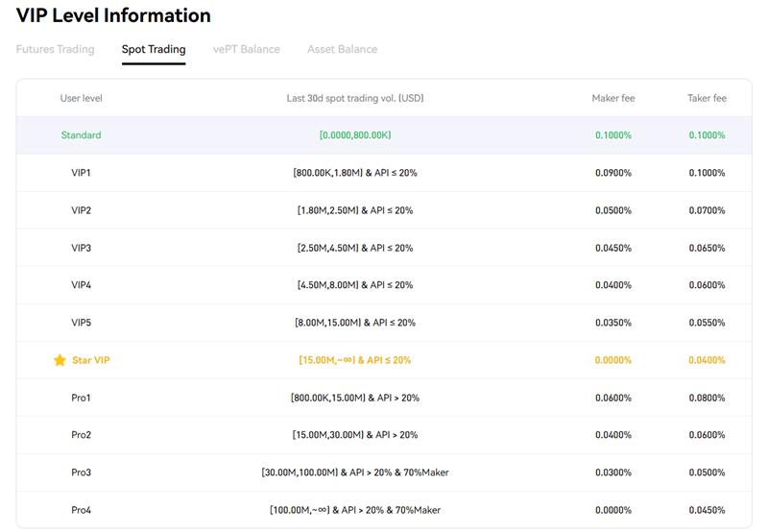Click the VIP4 maker fee value 0.0400%

[613, 285]
